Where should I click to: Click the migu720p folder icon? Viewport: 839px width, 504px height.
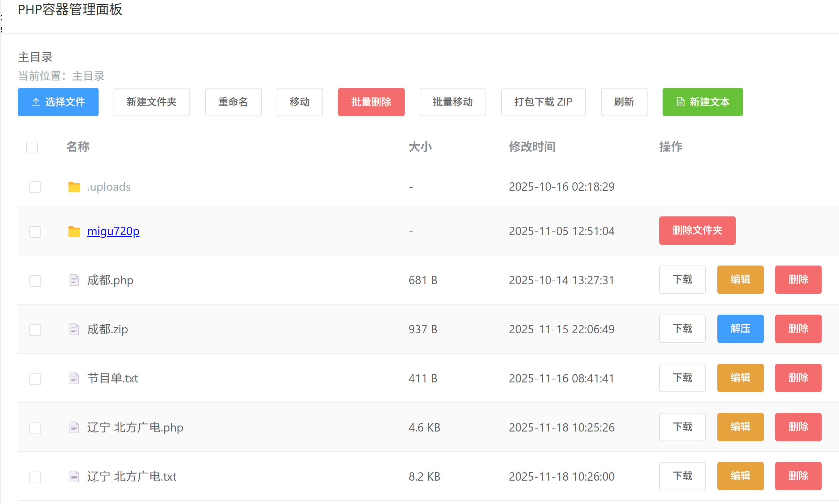coord(74,231)
